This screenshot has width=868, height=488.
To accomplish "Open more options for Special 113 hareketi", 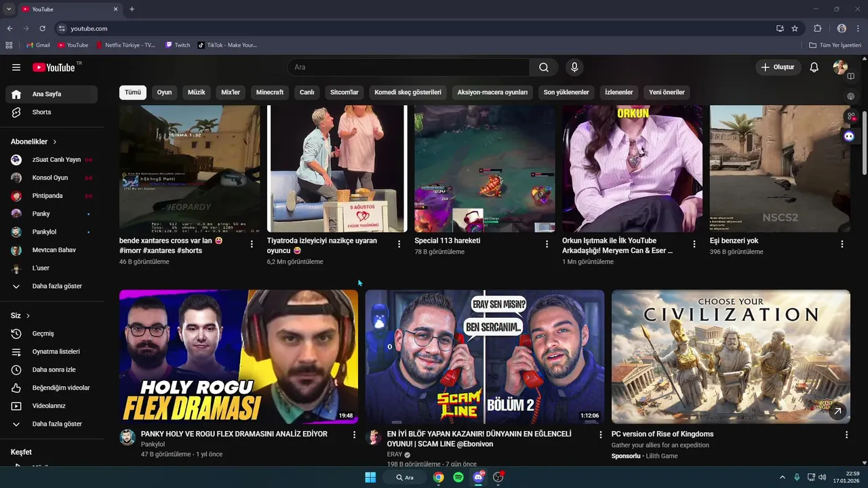I will [x=547, y=244].
